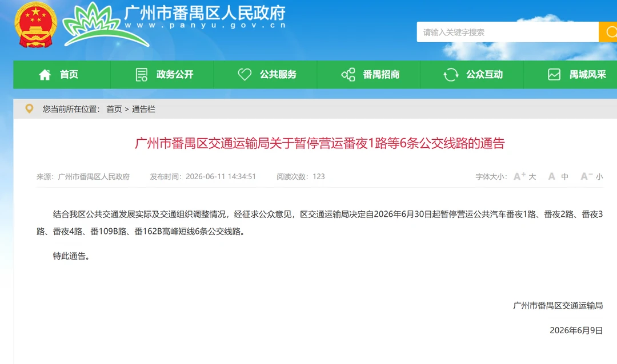This screenshot has height=364, width=617.
Task: Focus the 请输入关键字搜索 search field
Action: point(508,32)
